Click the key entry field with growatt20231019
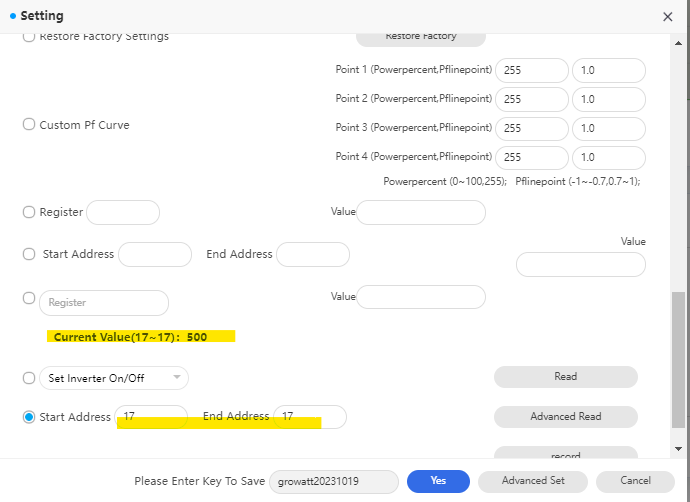Image resolution: width=690 pixels, height=502 pixels. coord(334,481)
